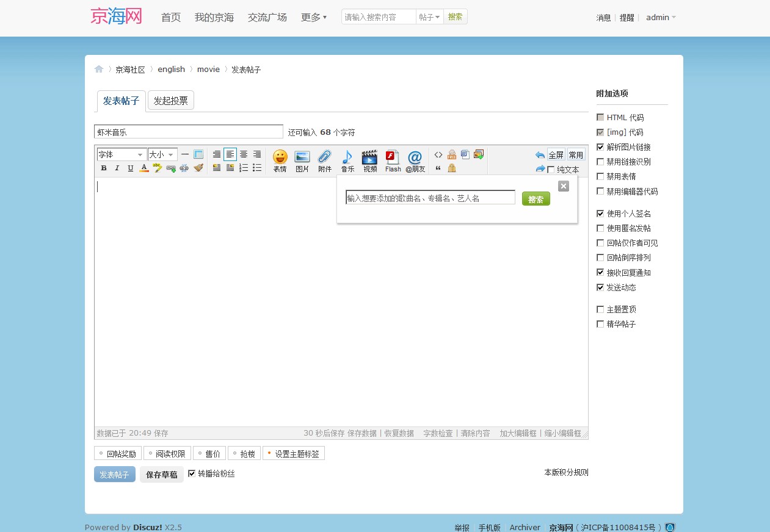The width and height of the screenshot is (770, 532).
Task: Toggle 纯文本 plain text mode
Action: (x=551, y=170)
